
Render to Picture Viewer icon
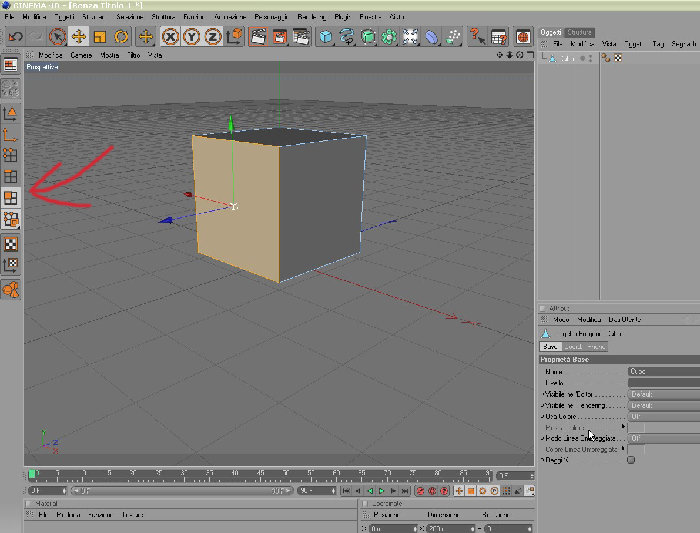tap(280, 37)
